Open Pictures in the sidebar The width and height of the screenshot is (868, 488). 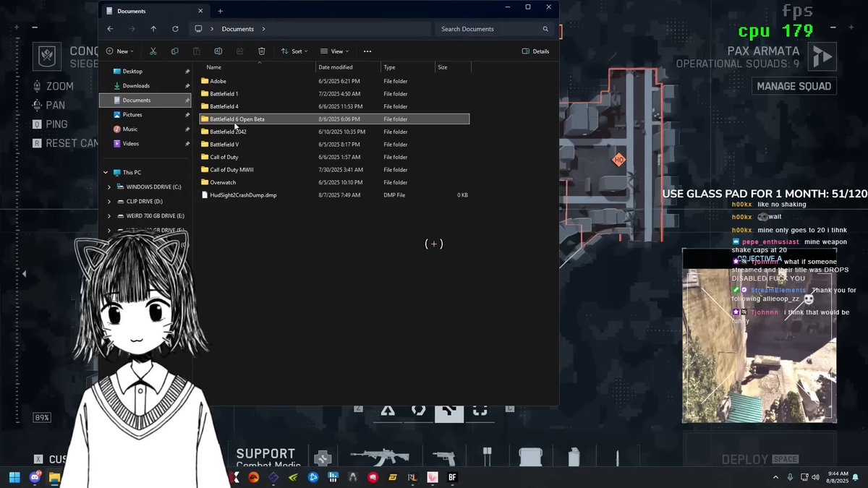[132, 114]
